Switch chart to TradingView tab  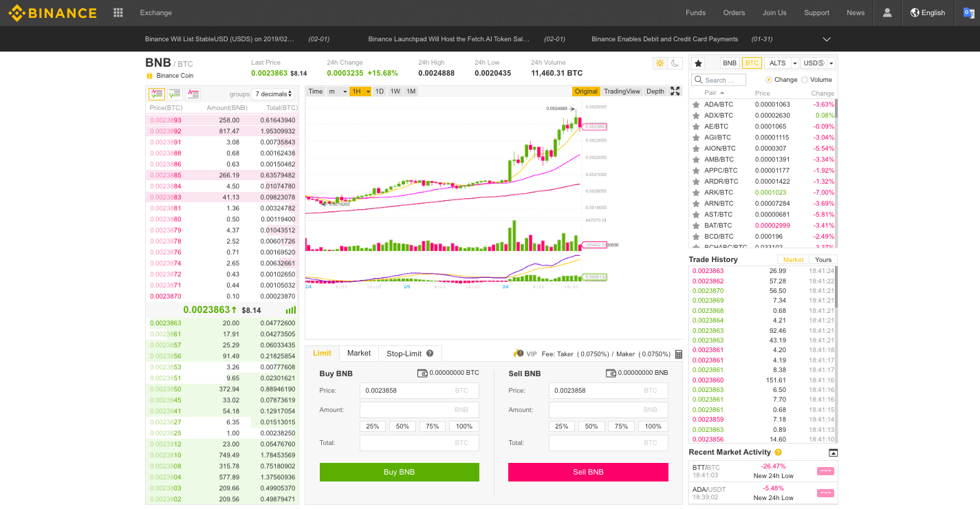pos(622,91)
